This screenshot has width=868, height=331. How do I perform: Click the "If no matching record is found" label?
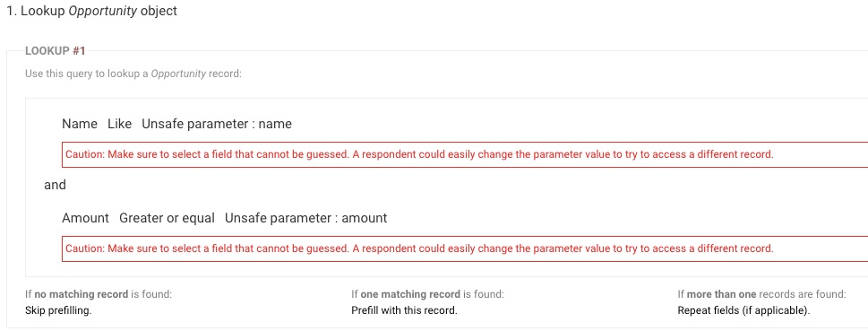99,294
